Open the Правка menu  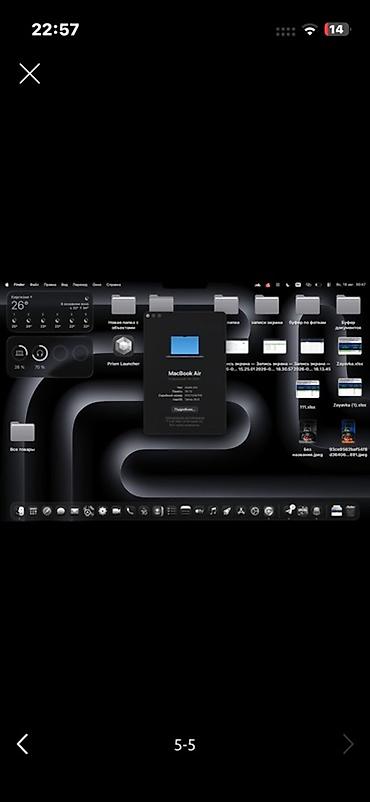tap(50, 284)
